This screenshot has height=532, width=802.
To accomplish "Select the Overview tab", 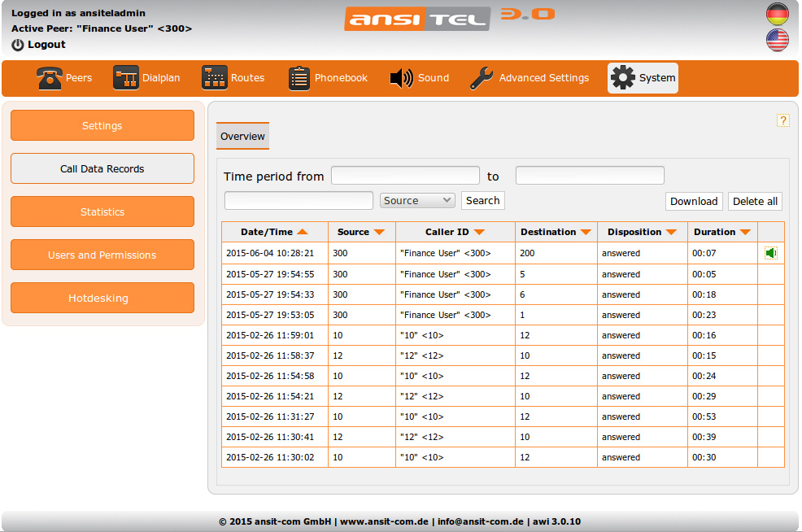I will click(242, 137).
